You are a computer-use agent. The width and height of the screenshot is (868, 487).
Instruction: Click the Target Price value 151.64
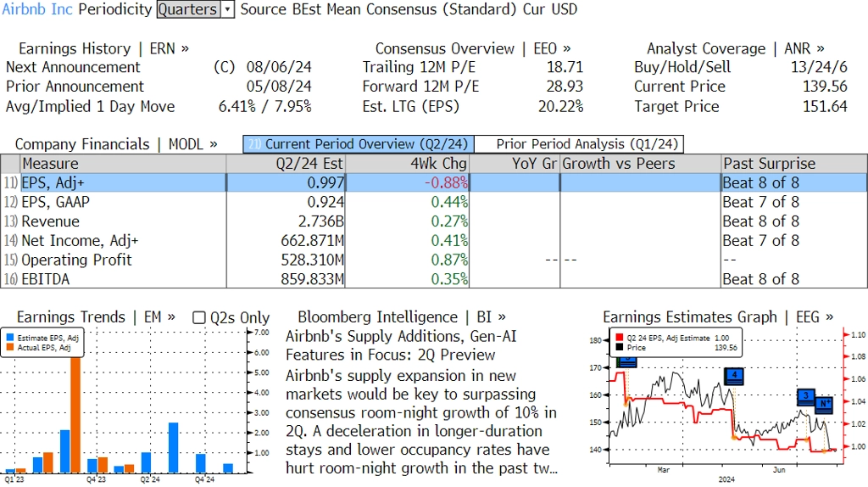[x=825, y=106]
